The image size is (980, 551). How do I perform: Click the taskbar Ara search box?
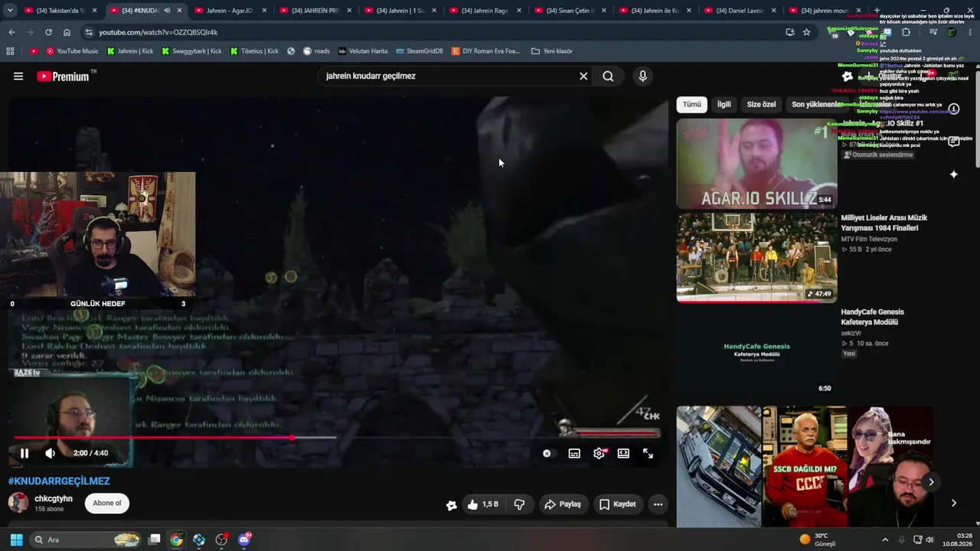click(x=87, y=540)
